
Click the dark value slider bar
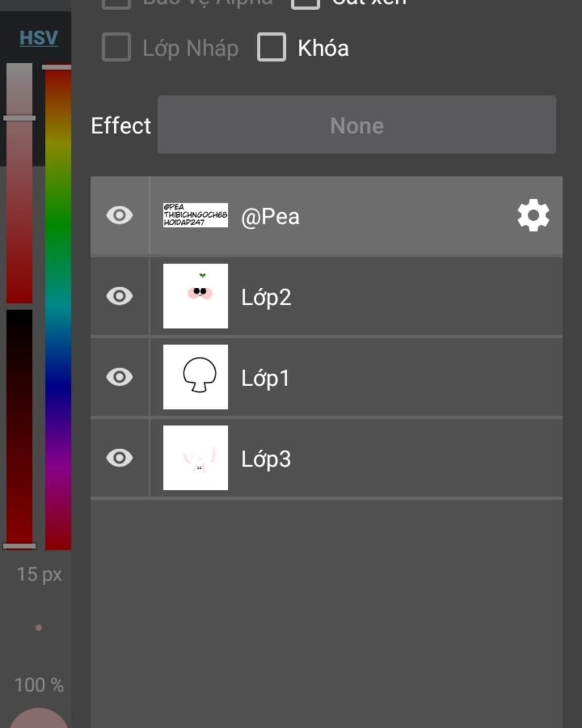click(19, 427)
